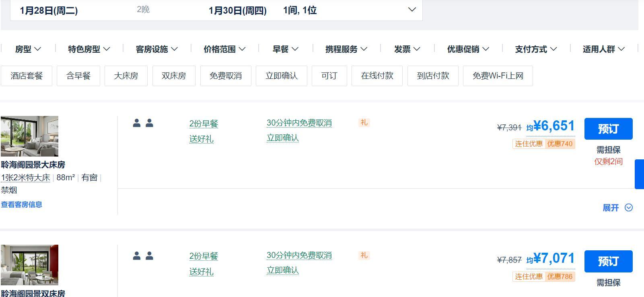Click the 连住优惠 优惠740 discount tag
Image resolution: width=644 pixels, height=297 pixels.
pyautogui.click(x=543, y=144)
